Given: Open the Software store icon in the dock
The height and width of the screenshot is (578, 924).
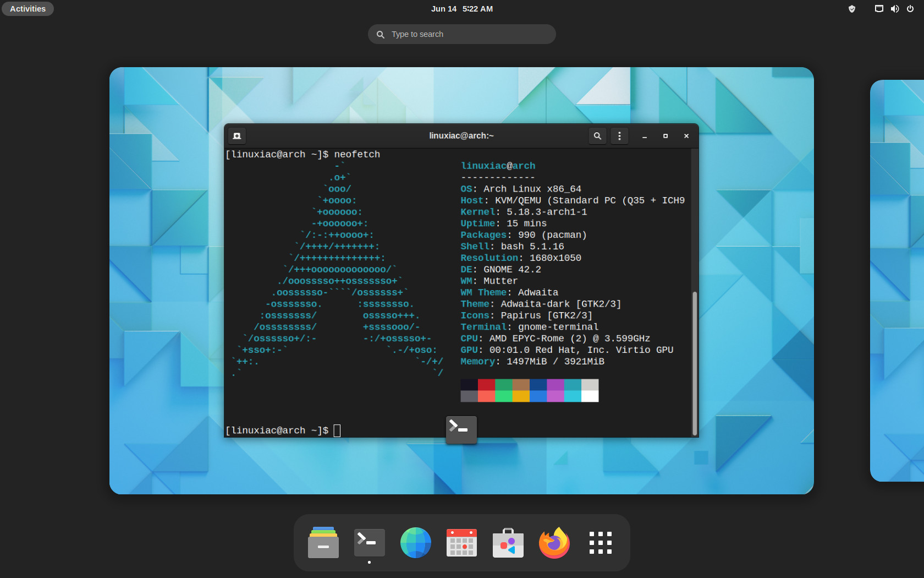Looking at the screenshot, I should click(508, 543).
